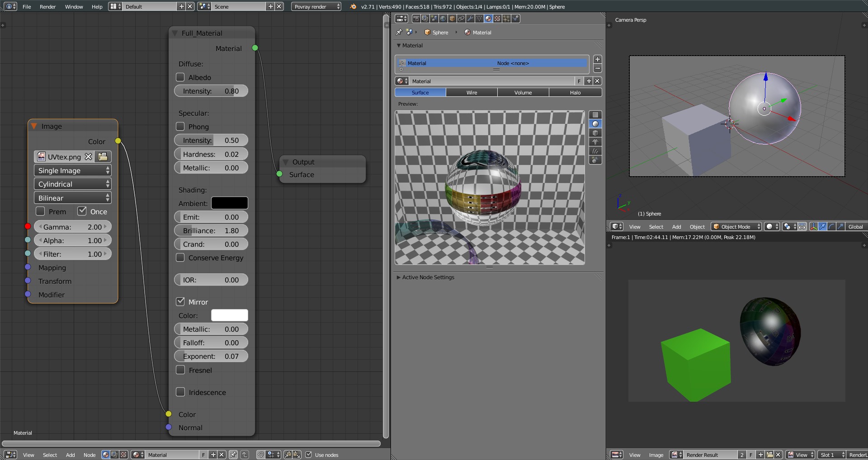
Task: Open the Modifiers wrench tab
Action: point(470,19)
